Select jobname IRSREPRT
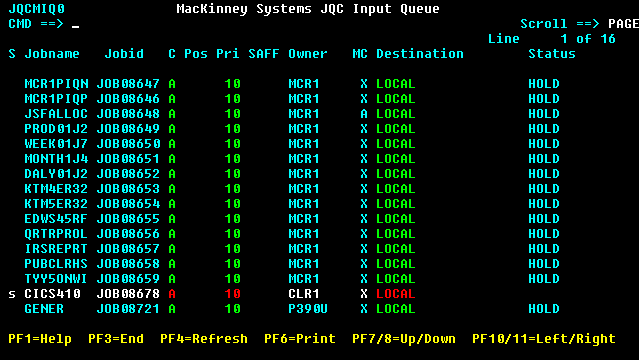Screen dimensions: 639x360 click(x=56, y=249)
